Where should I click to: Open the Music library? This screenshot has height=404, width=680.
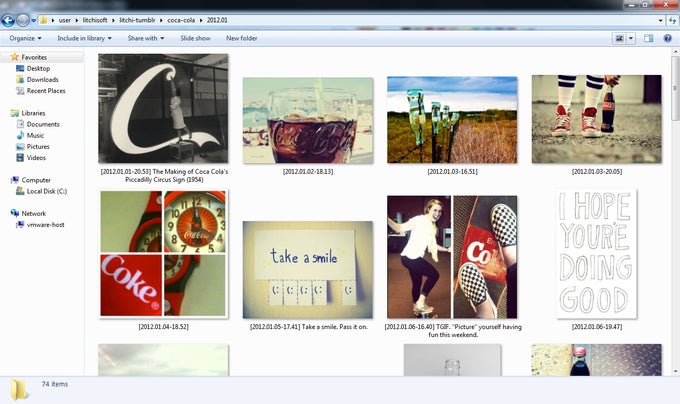click(35, 136)
